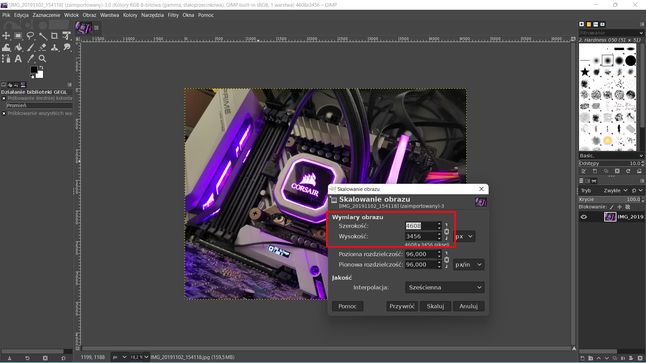The height and width of the screenshot is (363, 646).
Task: Select the Smudge tool
Action: tap(66, 47)
